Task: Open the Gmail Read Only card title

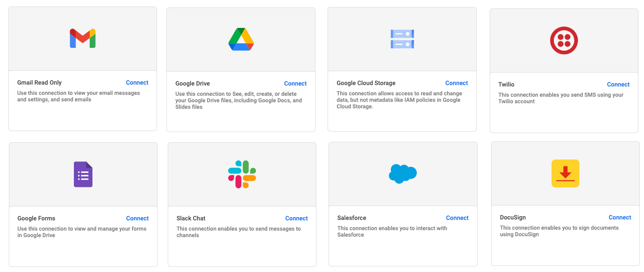Action: click(39, 82)
